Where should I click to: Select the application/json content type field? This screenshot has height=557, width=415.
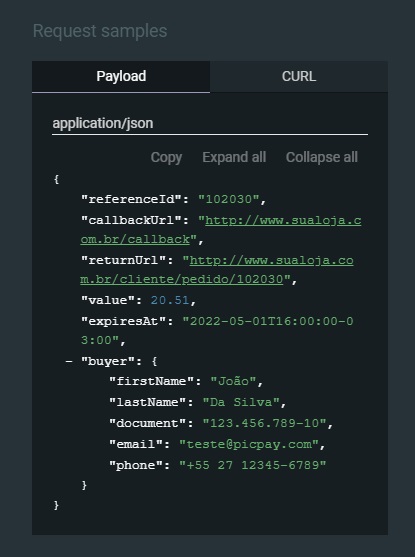click(210, 124)
